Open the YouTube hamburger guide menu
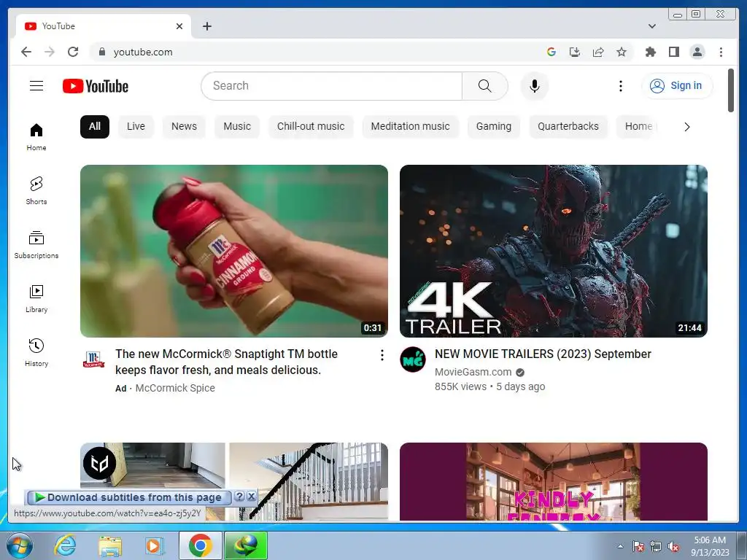747x560 pixels. click(36, 86)
